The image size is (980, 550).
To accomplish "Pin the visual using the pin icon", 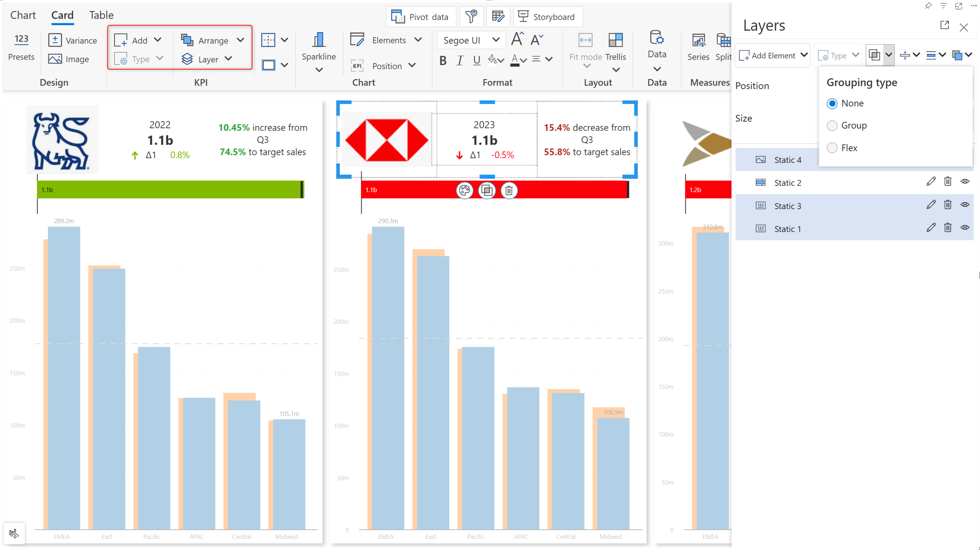I will (x=928, y=6).
